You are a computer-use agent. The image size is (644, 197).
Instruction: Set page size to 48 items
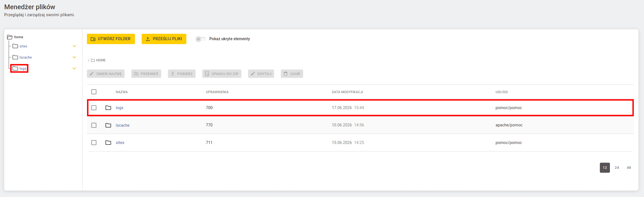coord(629,168)
